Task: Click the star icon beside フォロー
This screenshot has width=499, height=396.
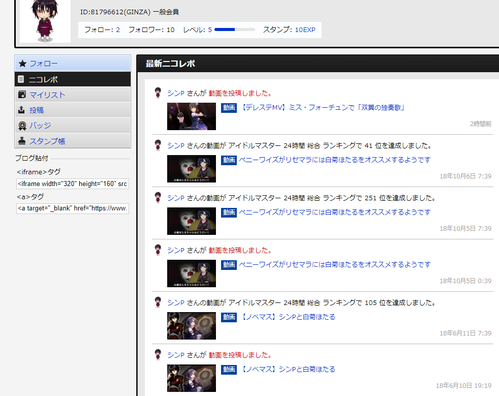Action: 22,63
